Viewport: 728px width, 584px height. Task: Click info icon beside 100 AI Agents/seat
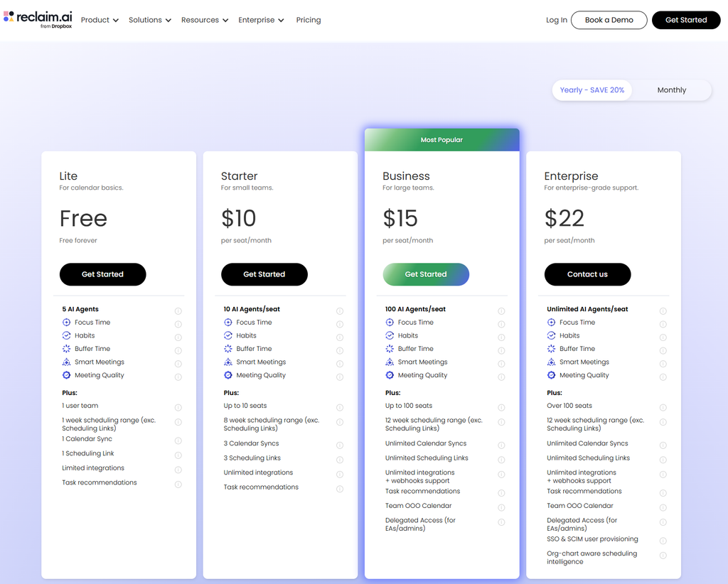[x=501, y=310]
